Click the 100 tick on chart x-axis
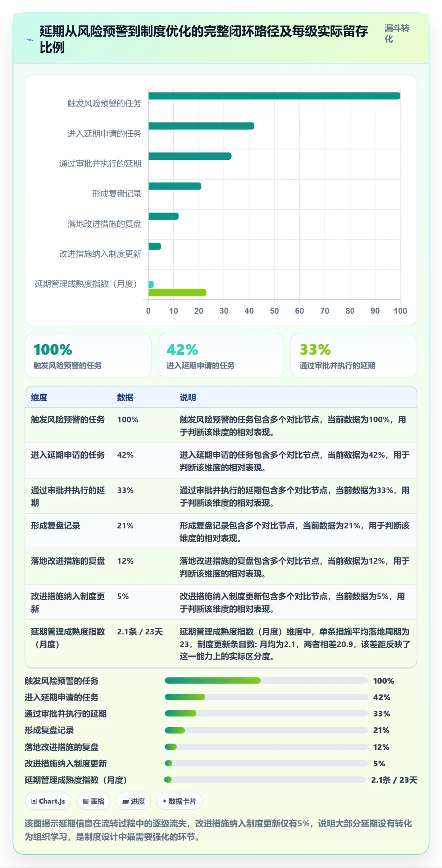Screen dimensions: 442x868 (400, 311)
